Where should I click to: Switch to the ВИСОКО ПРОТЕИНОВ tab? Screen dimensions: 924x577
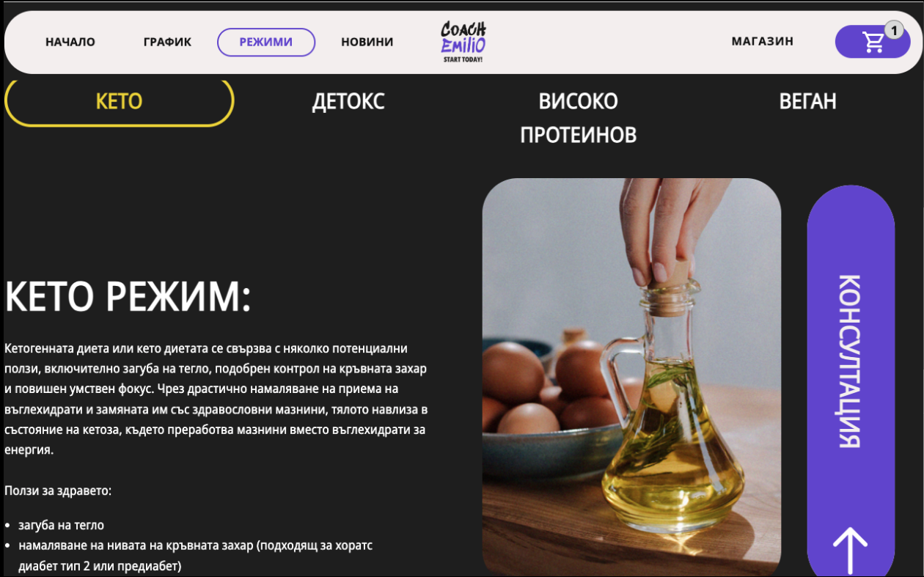[578, 118]
